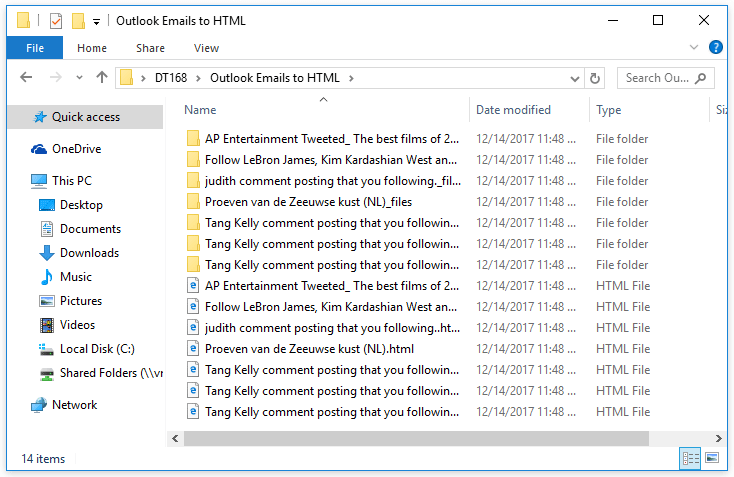The image size is (734, 477).
Task: Click the This PC monitor icon
Action: point(39,181)
